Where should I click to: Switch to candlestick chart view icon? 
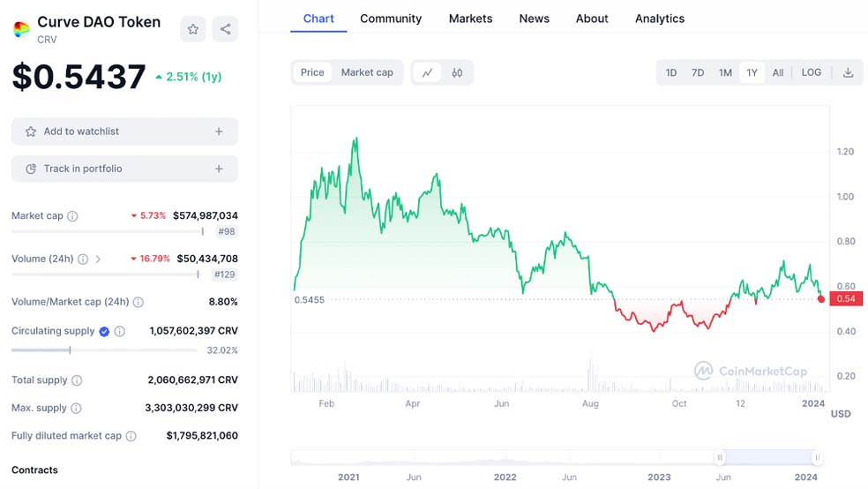click(x=457, y=72)
